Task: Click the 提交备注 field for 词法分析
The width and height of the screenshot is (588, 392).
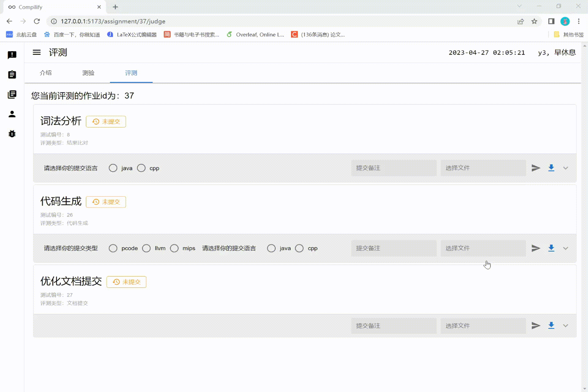Action: pos(394,168)
